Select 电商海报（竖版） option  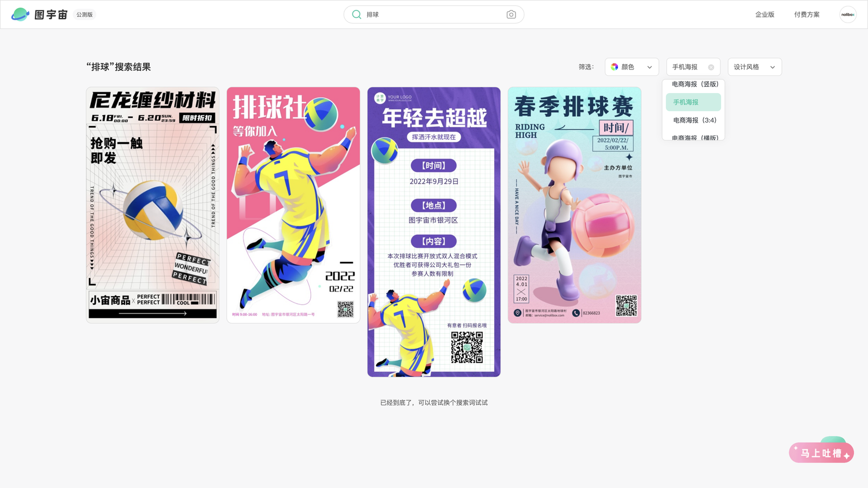pyautogui.click(x=693, y=84)
